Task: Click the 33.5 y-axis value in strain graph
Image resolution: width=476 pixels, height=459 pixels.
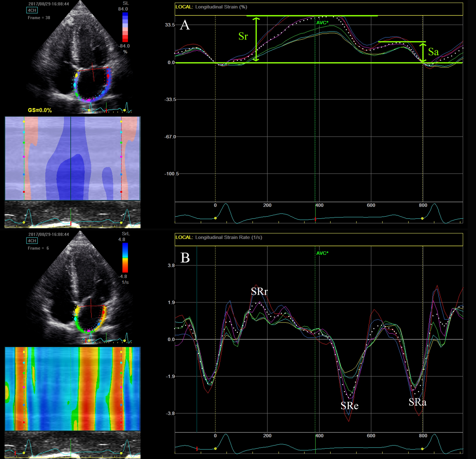Action: [170, 25]
